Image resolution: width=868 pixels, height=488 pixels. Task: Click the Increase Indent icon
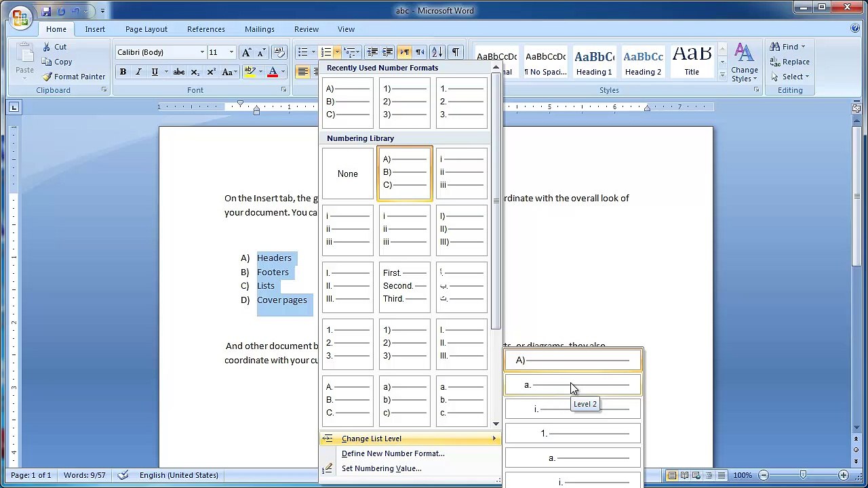(387, 52)
